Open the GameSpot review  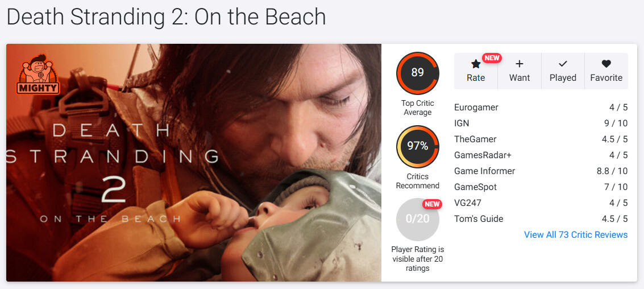(x=475, y=187)
